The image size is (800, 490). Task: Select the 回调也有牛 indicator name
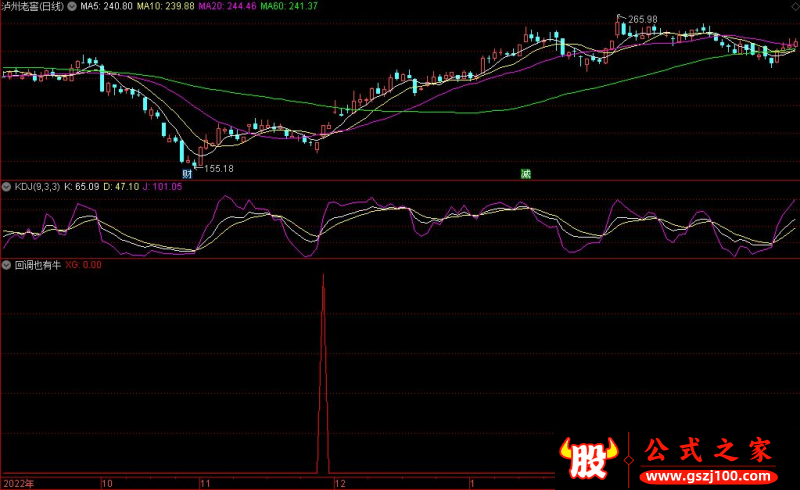click(38, 266)
